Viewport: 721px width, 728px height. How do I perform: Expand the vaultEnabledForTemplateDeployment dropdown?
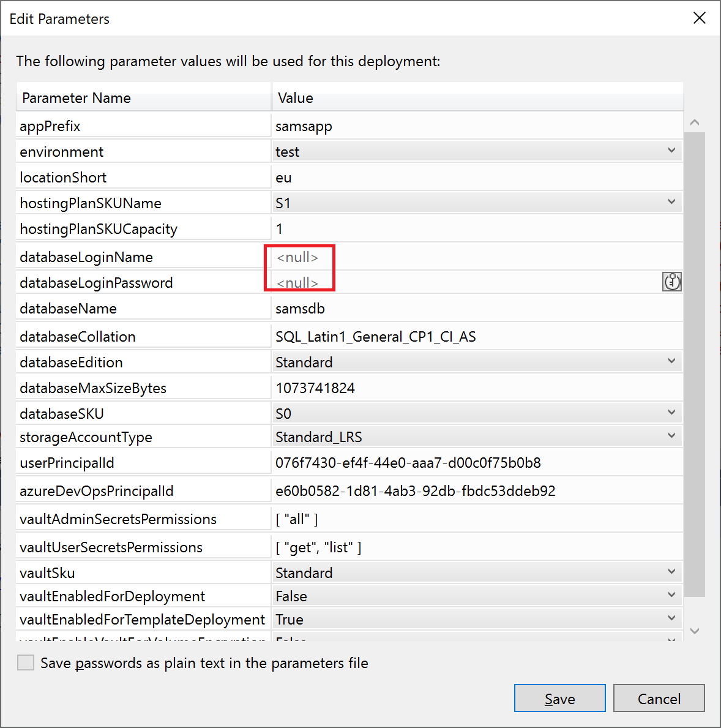click(x=671, y=619)
